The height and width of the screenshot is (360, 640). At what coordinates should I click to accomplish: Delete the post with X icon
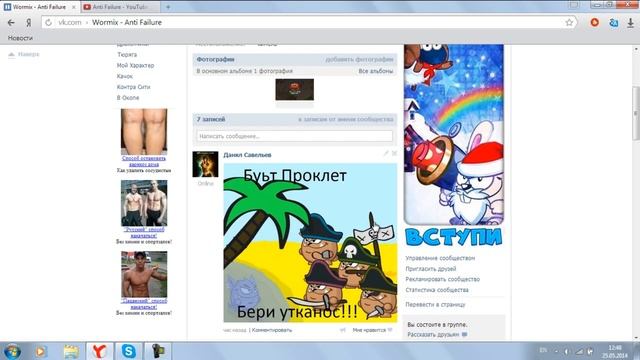(x=394, y=153)
